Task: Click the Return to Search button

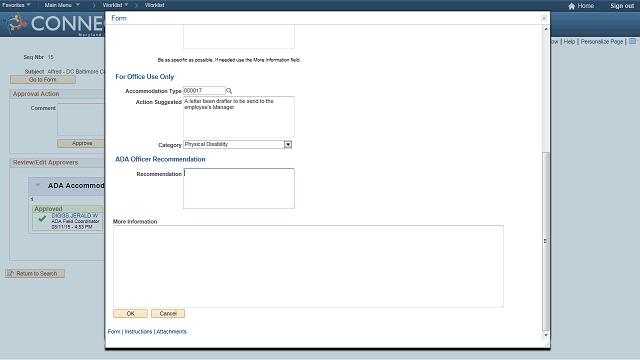Action: tap(35, 273)
